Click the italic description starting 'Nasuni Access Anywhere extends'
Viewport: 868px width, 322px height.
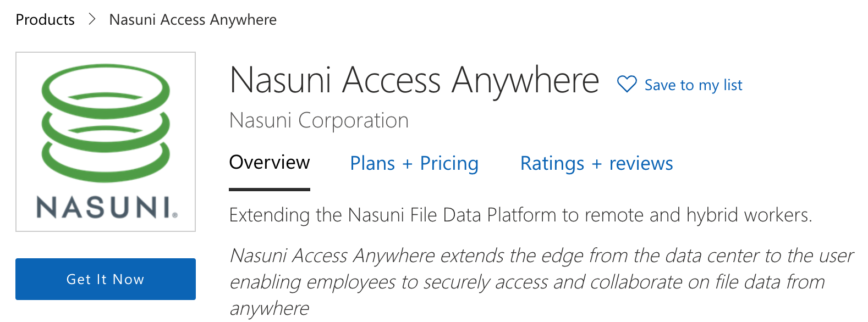pos(541,269)
